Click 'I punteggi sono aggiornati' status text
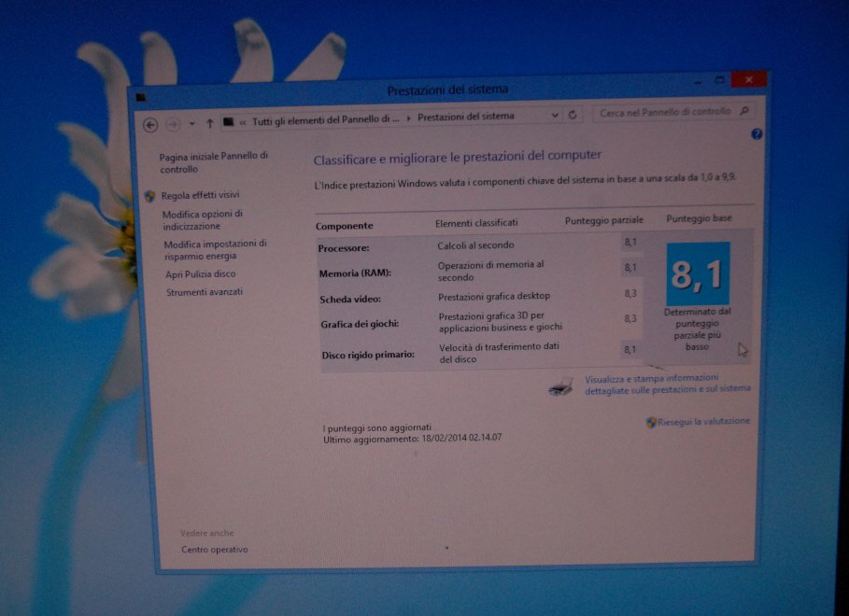 point(376,427)
